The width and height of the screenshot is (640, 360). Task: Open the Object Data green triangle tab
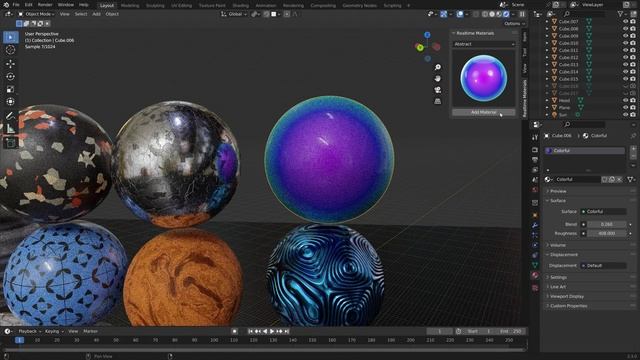tap(535, 265)
